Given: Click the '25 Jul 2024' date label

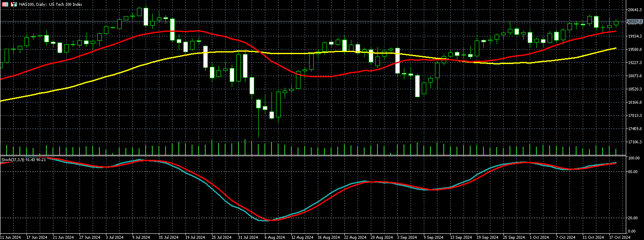Looking at the screenshot, I should [221, 238].
